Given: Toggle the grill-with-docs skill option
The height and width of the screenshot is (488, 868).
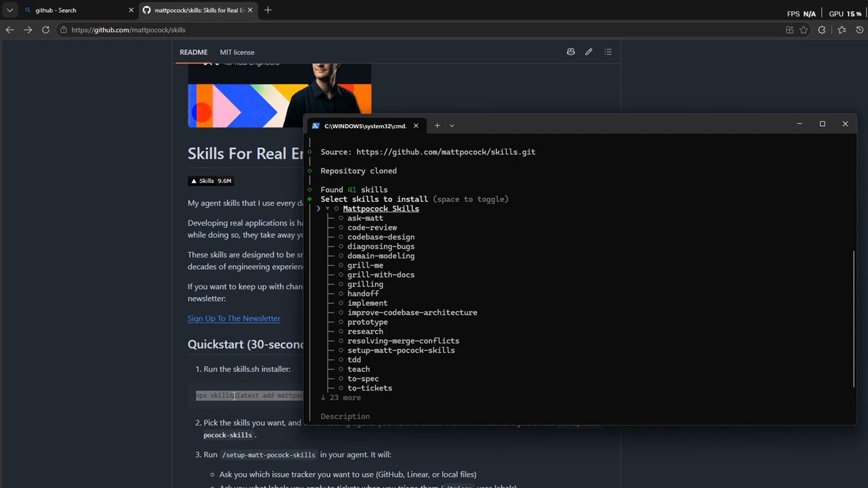Looking at the screenshot, I should [x=341, y=275].
